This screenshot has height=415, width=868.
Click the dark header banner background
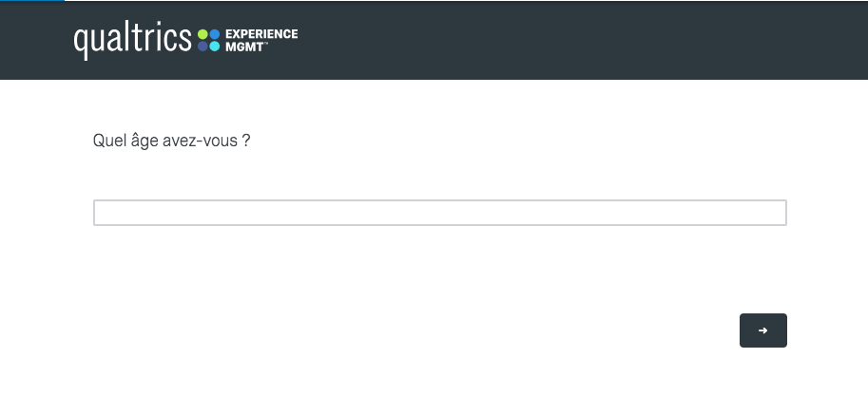[553, 40]
